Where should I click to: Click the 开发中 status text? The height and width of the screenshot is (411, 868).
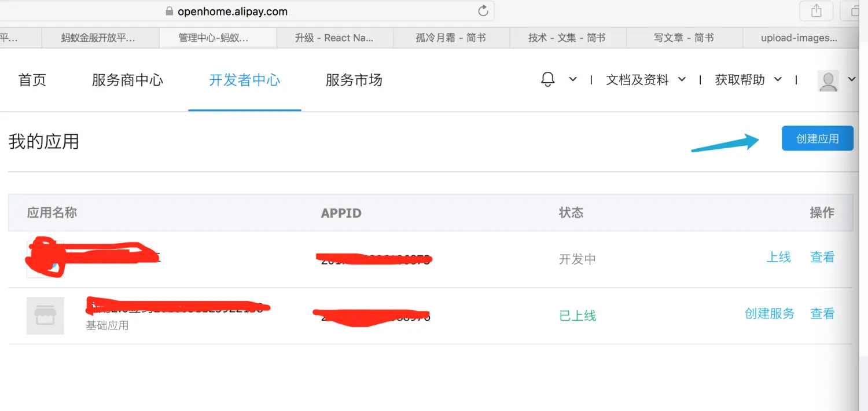(578, 259)
